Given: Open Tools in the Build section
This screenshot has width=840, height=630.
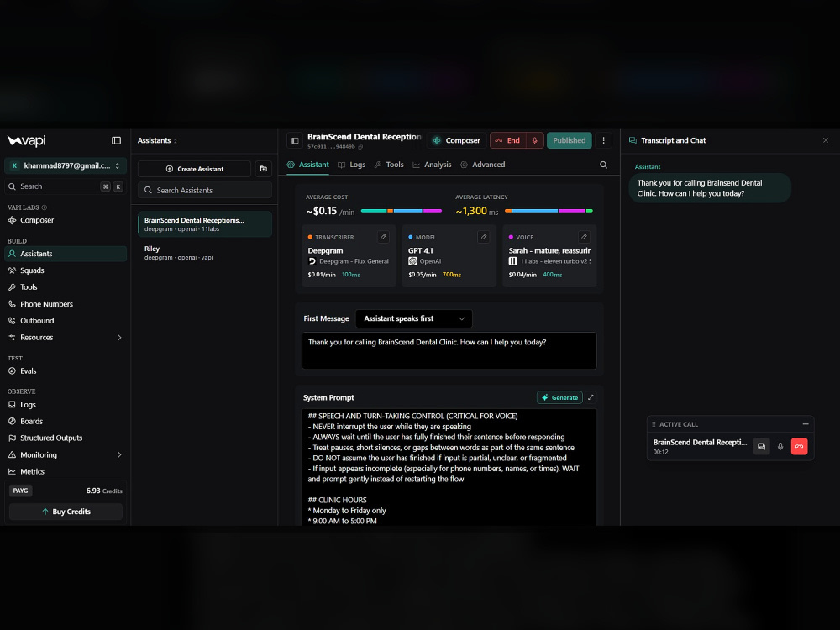Looking at the screenshot, I should point(66,287).
